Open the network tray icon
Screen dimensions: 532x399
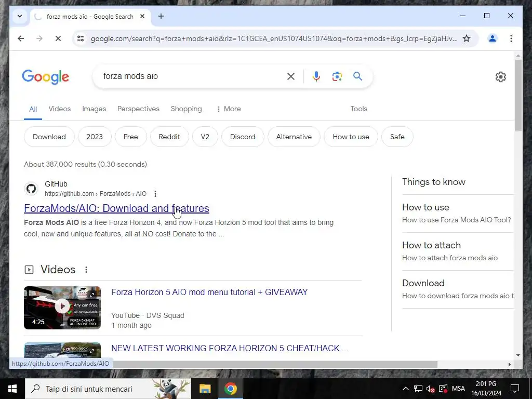(x=418, y=389)
